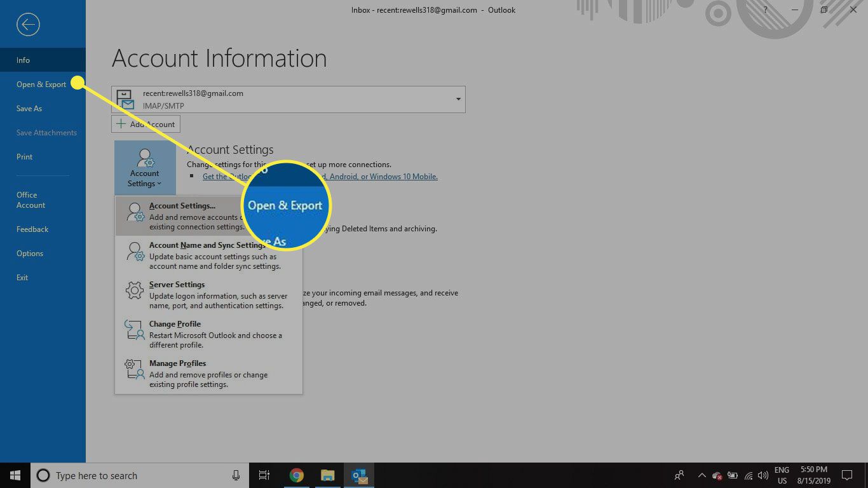Image resolution: width=868 pixels, height=488 pixels.
Task: Open the Open & Export tab
Action: 43,84
